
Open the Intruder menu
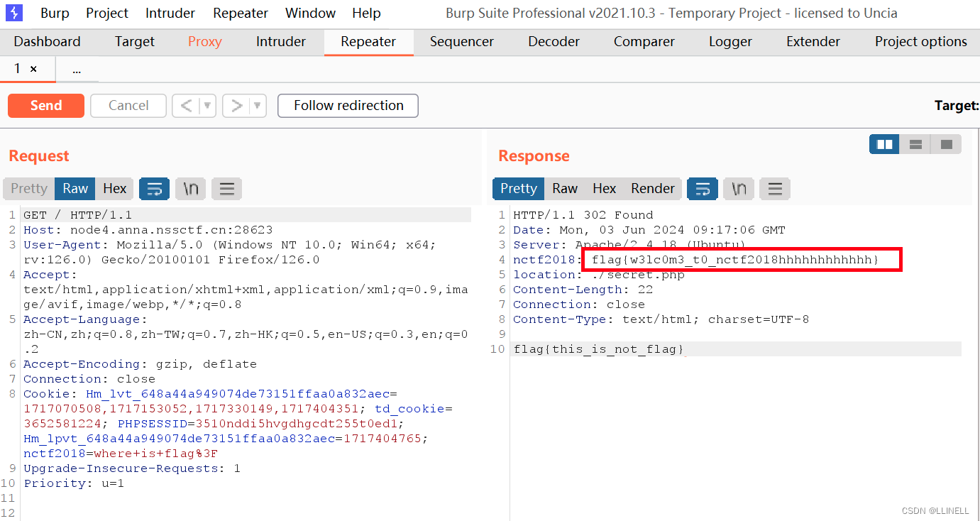point(170,13)
